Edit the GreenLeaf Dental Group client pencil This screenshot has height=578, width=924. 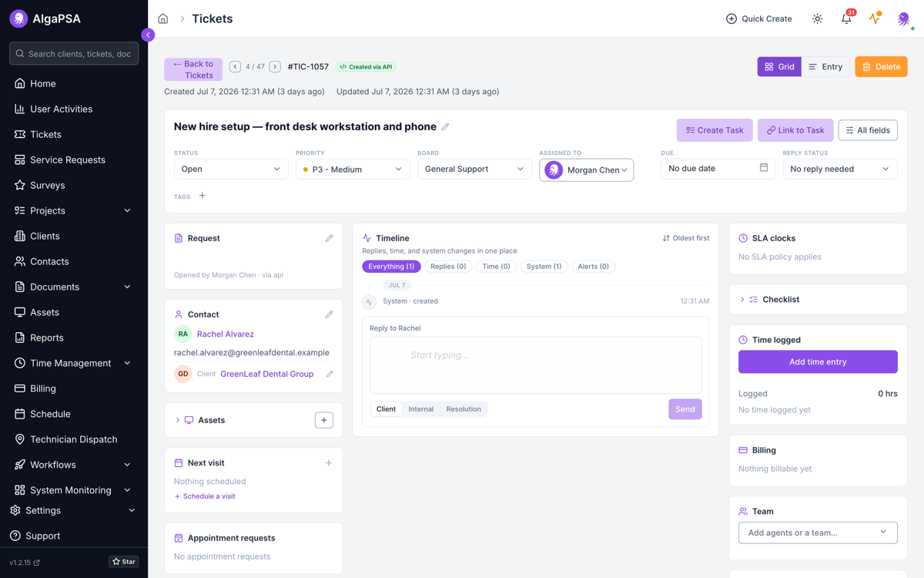pos(330,374)
